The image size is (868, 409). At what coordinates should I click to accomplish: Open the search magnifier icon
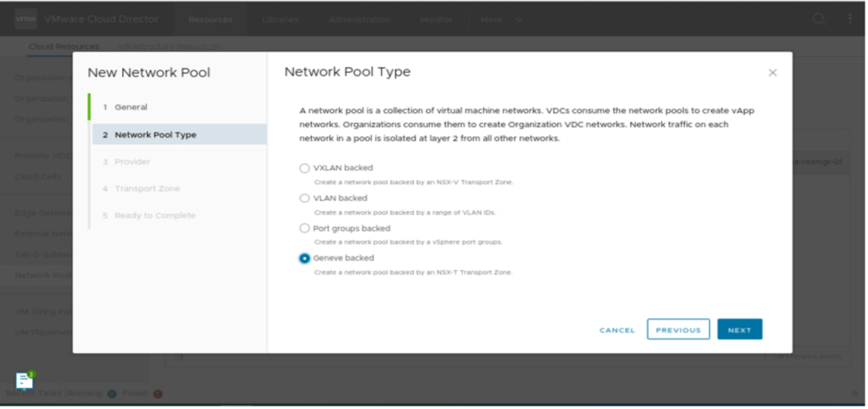[x=819, y=19]
